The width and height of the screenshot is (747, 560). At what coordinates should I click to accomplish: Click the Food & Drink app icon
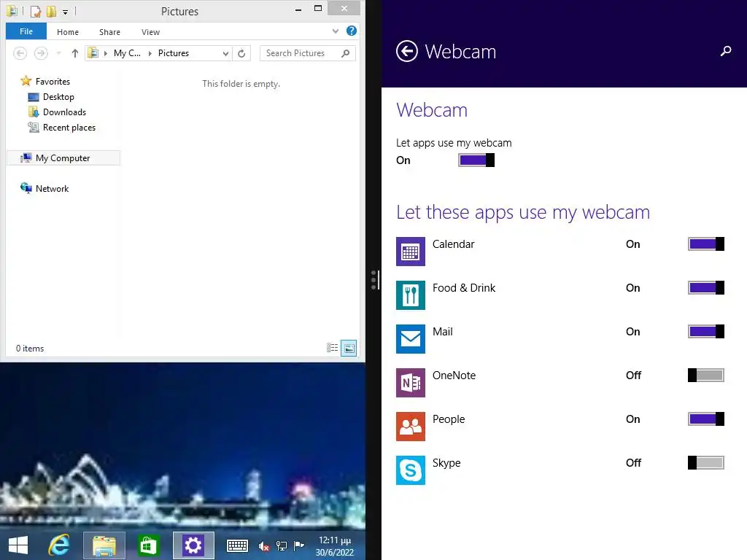point(410,295)
